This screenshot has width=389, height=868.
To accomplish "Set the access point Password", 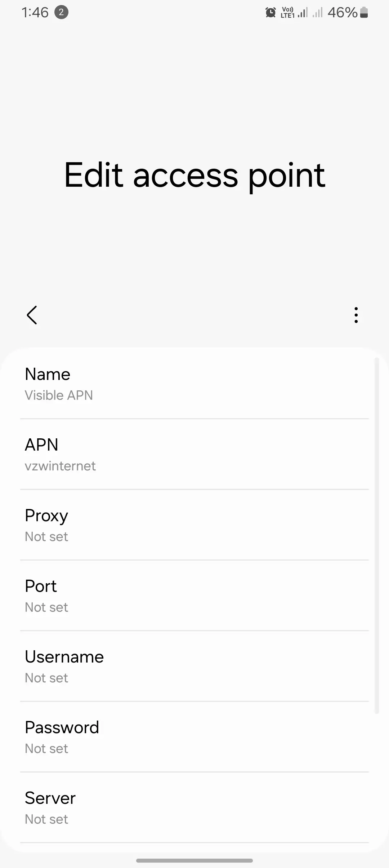I will [194, 737].
